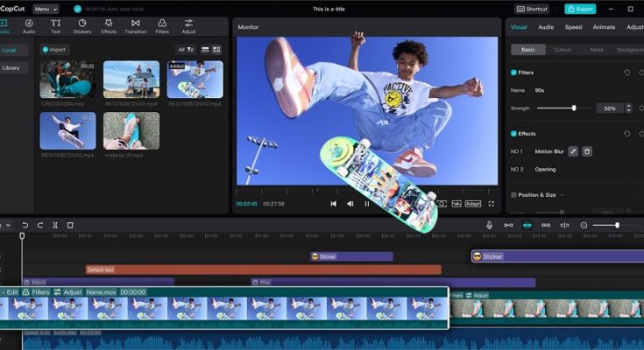Click the Strength 50% value field
This screenshot has height=350, width=644.
[610, 108]
